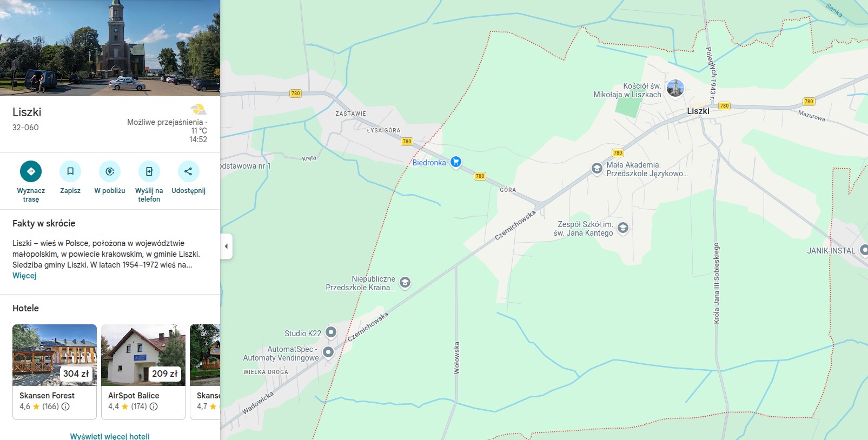Click the Wyznacz trasę directions icon

point(31,171)
